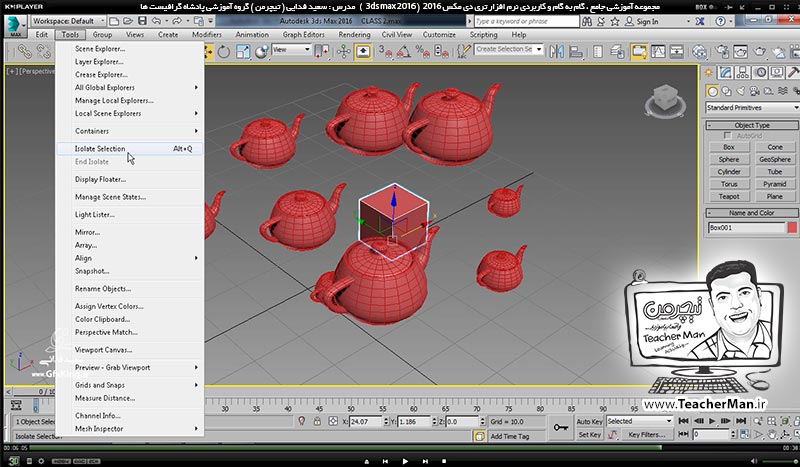
Task: Toggle Percent Snap icon
Action: coord(422,52)
